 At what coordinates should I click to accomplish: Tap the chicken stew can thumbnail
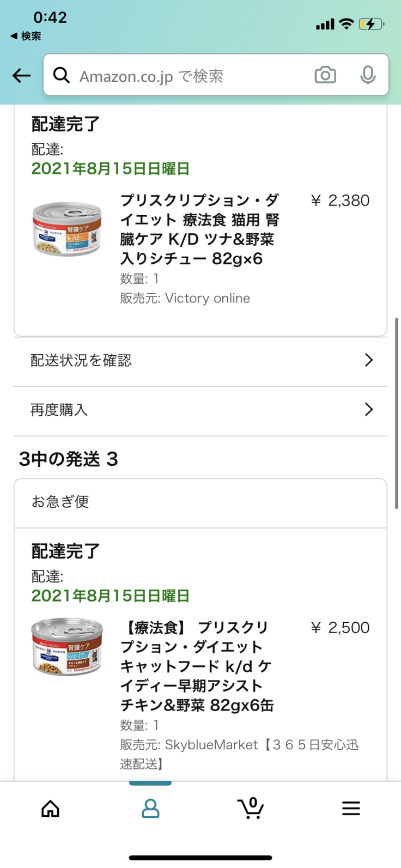(68, 647)
